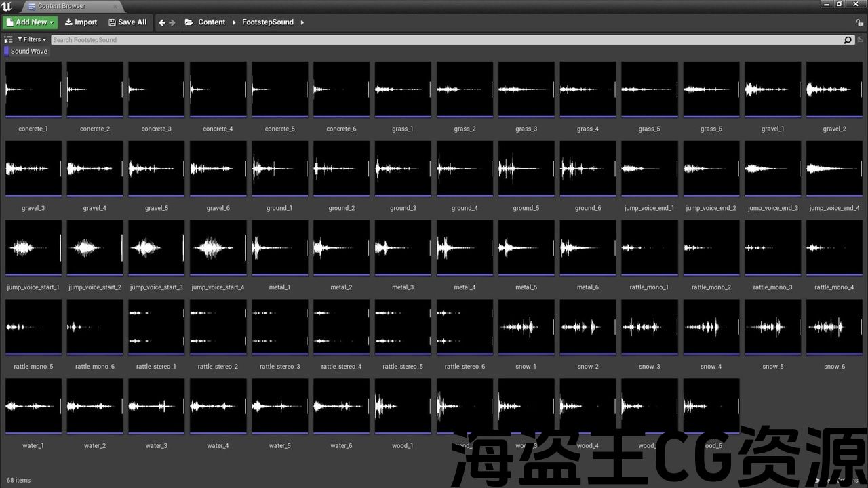Click Content in the breadcrumb path
Image resolution: width=868 pixels, height=488 pixels.
[212, 22]
